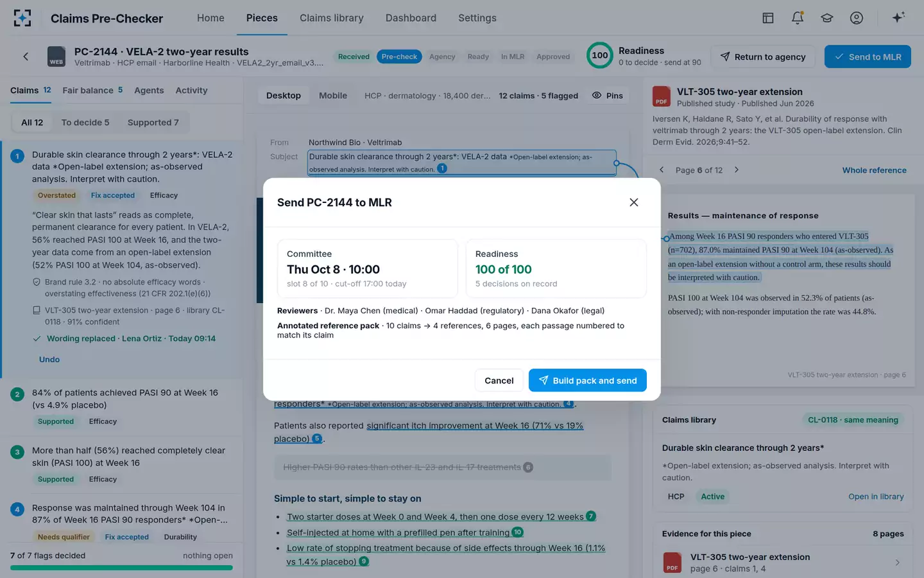Click claim pin 10 on self-injected line
The height and width of the screenshot is (578, 924).
(x=518, y=532)
